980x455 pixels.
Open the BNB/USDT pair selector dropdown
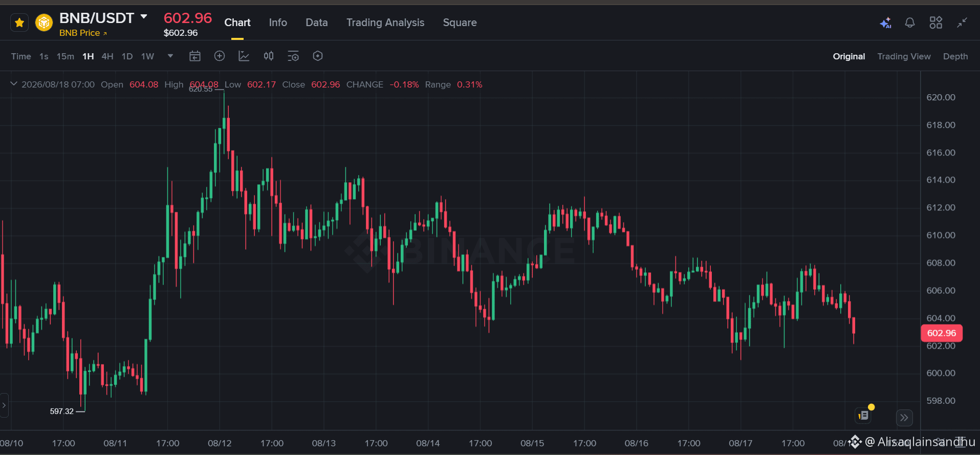144,17
